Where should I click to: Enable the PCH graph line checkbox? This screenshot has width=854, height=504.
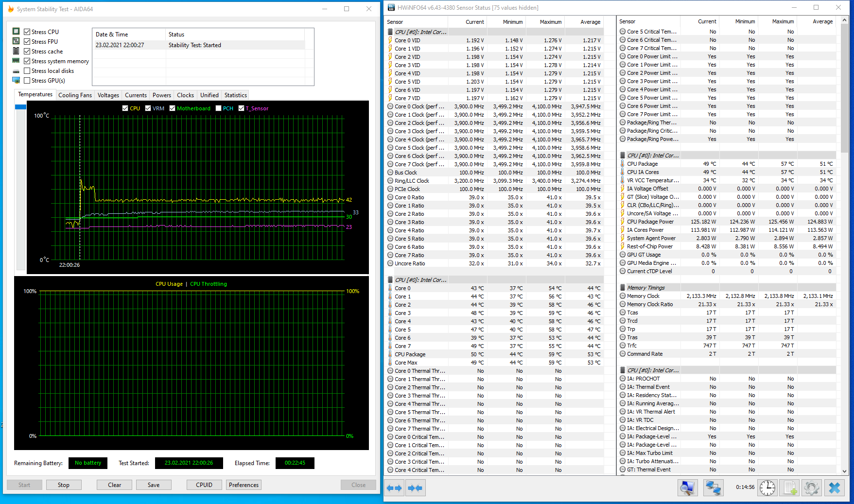[x=218, y=108]
